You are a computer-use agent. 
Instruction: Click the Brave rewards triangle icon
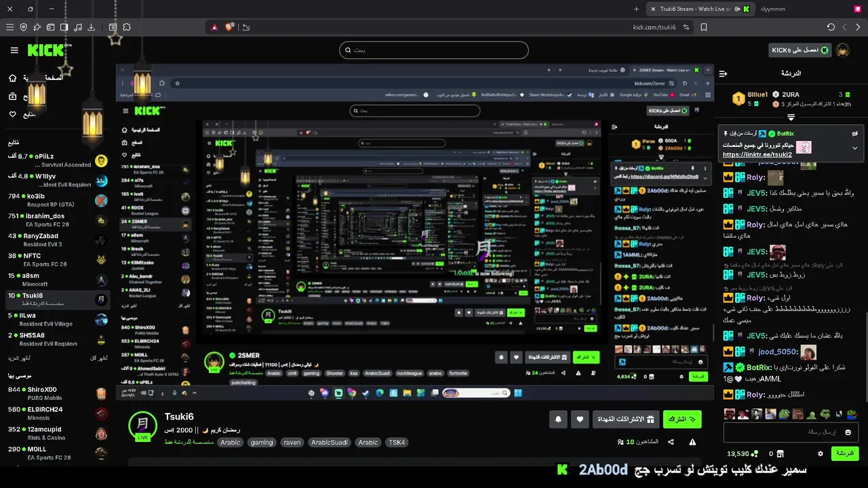click(x=214, y=27)
